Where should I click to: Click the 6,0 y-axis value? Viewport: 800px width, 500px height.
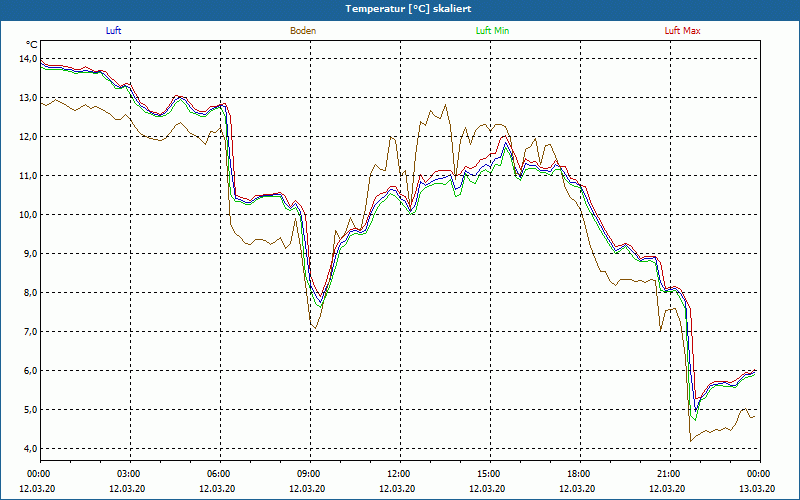[x=30, y=371]
